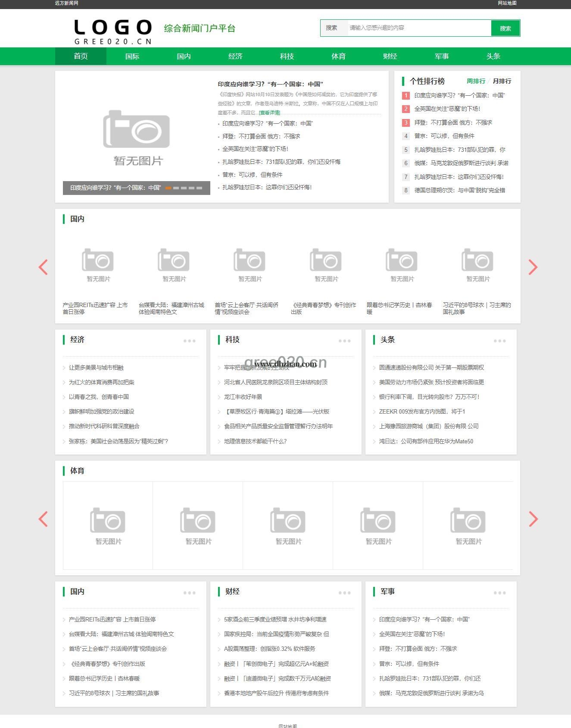571x728 pixels.
Task: Select the first orange slide indicator dot
Action: [168, 188]
